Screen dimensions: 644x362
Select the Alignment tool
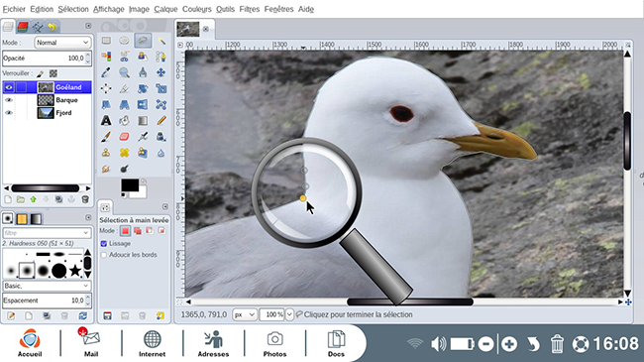pos(106,88)
